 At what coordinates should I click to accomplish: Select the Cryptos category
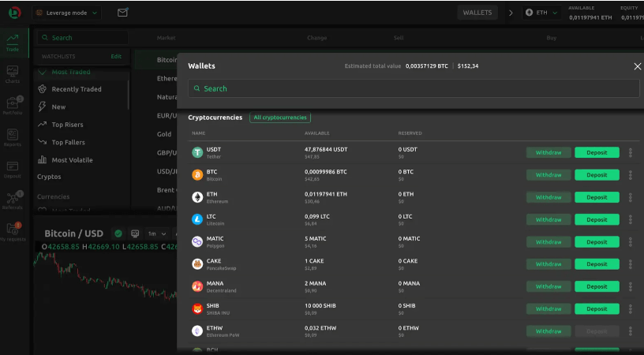coord(49,177)
